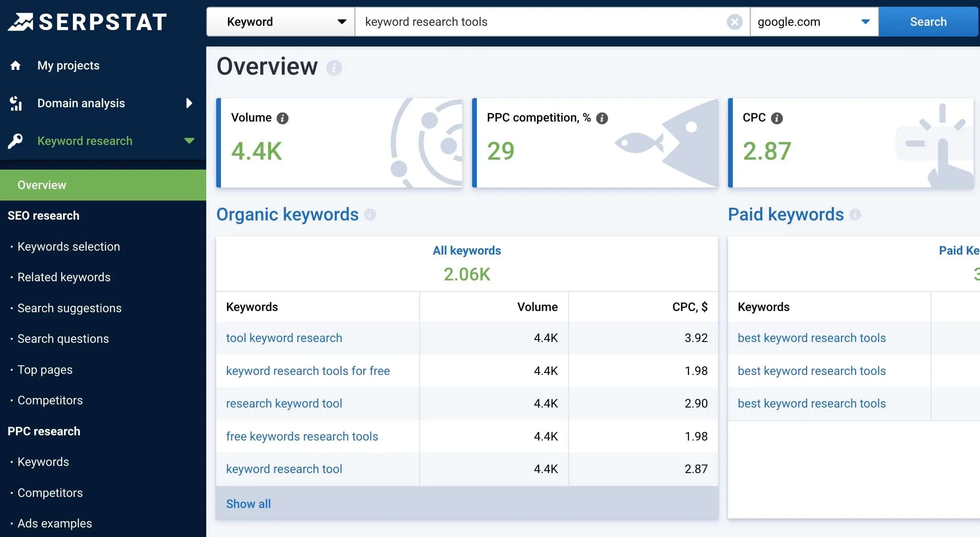Image resolution: width=980 pixels, height=537 pixels.
Task: Click the Search button to run query
Action: tap(928, 21)
